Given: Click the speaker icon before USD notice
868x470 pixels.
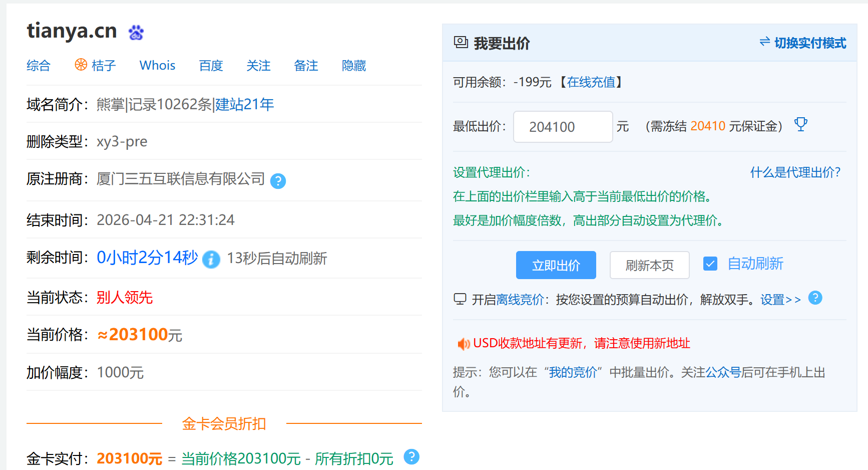Looking at the screenshot, I should click(x=464, y=344).
